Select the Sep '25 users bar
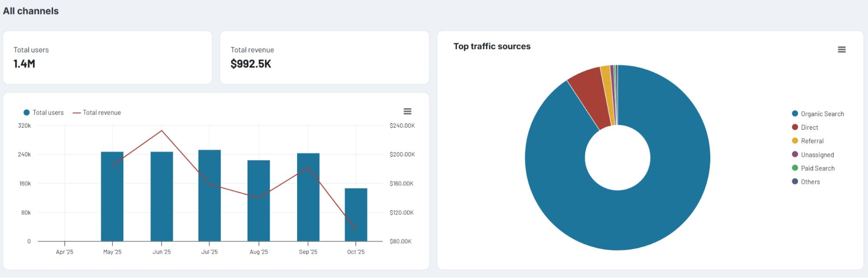Screen dimensions: 868x278 click(x=308, y=197)
